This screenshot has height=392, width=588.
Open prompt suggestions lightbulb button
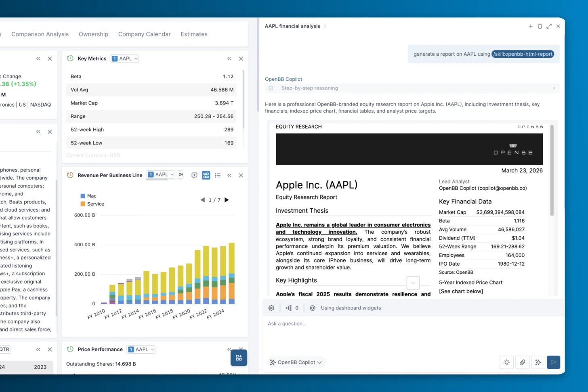[506, 363]
